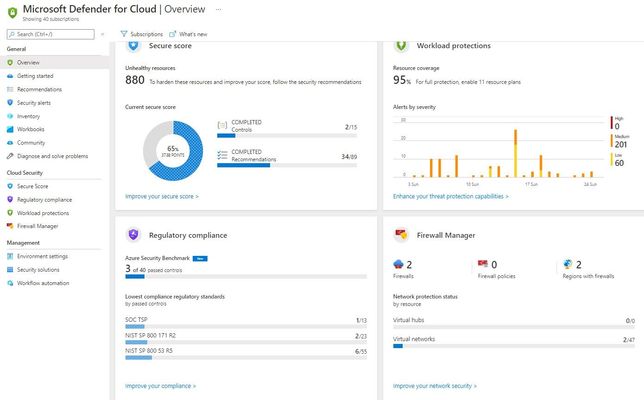Go to Workbooks in sidebar
Screen dimensions: 644x400
31,129
